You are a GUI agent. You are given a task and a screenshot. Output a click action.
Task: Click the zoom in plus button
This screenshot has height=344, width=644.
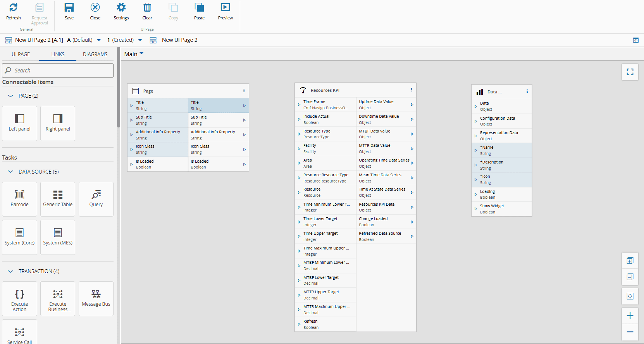tap(630, 316)
